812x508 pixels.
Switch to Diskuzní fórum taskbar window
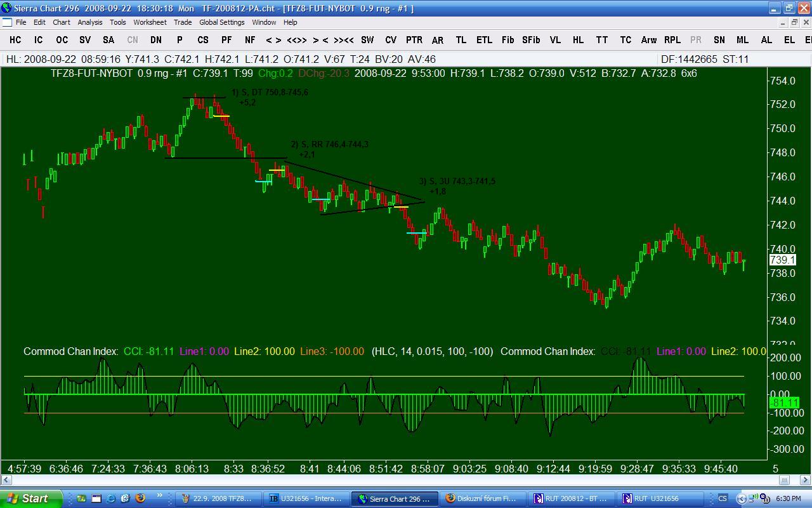tap(484, 498)
